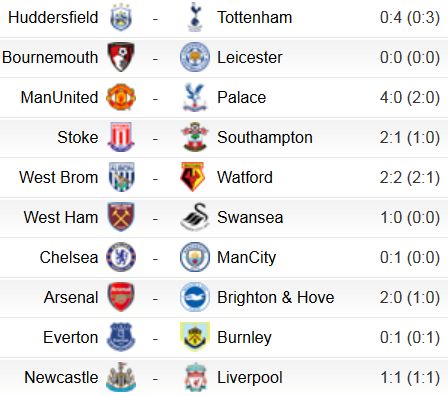Open the 0:4 (0:3) match score

[x=410, y=17]
